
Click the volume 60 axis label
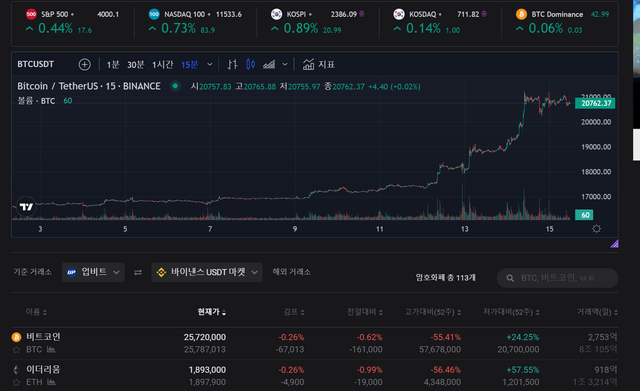584,215
